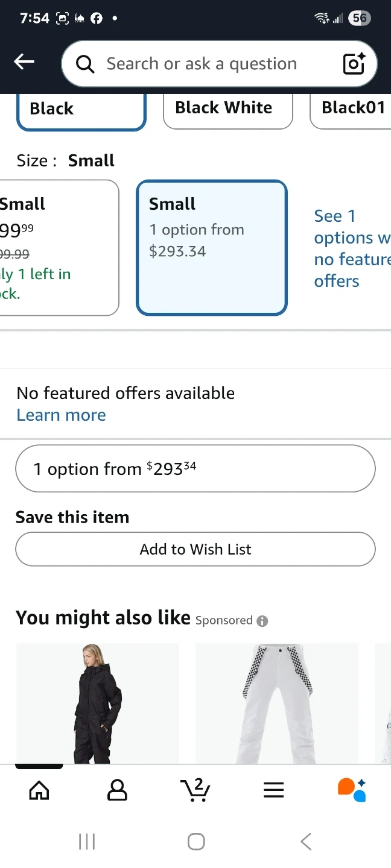The height and width of the screenshot is (868, 391).
Task: Open the hamburger menu icon
Action: [x=273, y=790]
